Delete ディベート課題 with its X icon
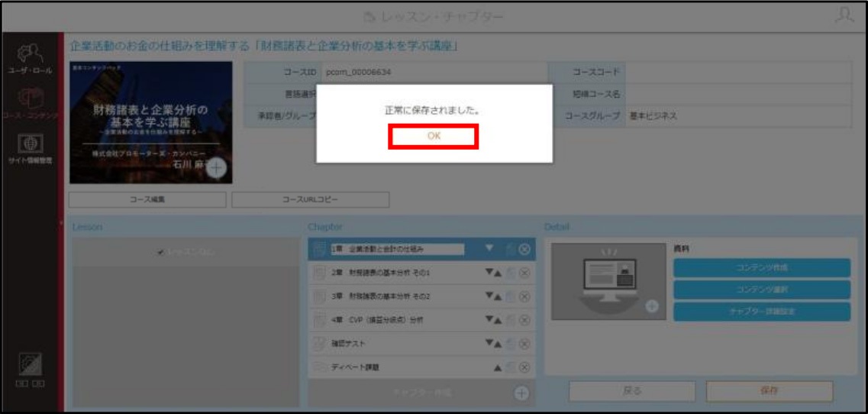The height and width of the screenshot is (414, 868). [524, 367]
